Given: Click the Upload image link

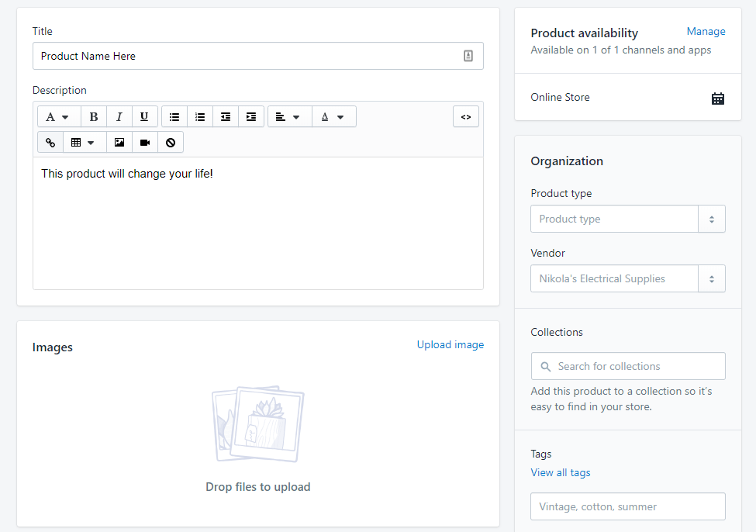Looking at the screenshot, I should click(450, 344).
